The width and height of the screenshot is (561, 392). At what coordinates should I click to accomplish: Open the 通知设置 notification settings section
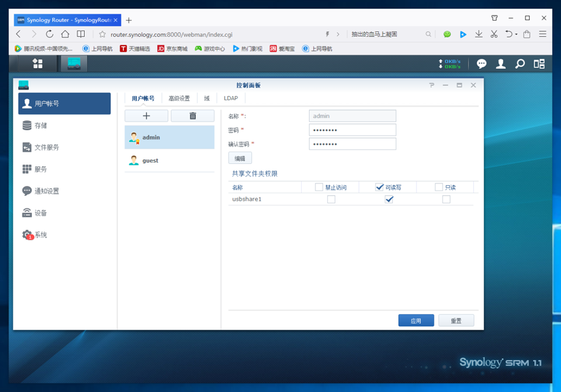coord(46,191)
